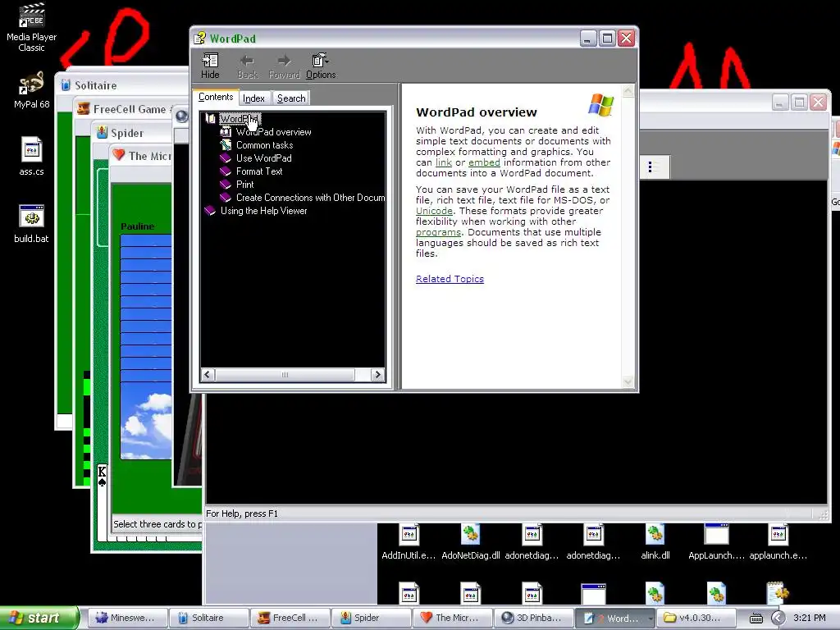Expand hidden tray icons arrow
The image size is (840, 630).
(778, 619)
